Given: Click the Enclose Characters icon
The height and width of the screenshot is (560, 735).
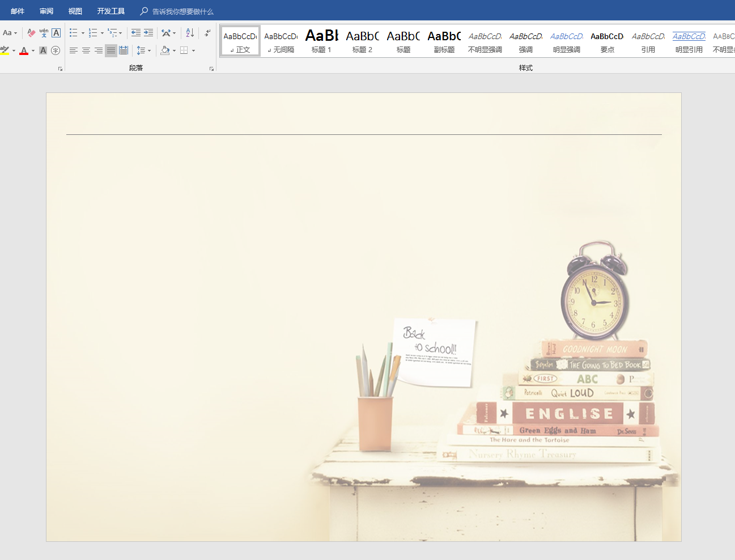Looking at the screenshot, I should [x=56, y=50].
